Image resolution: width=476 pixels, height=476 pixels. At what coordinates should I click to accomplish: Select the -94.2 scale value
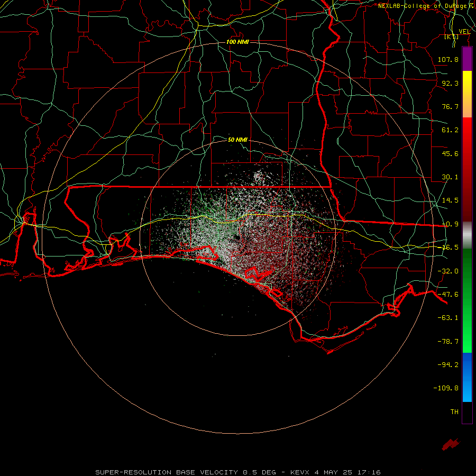click(x=448, y=365)
